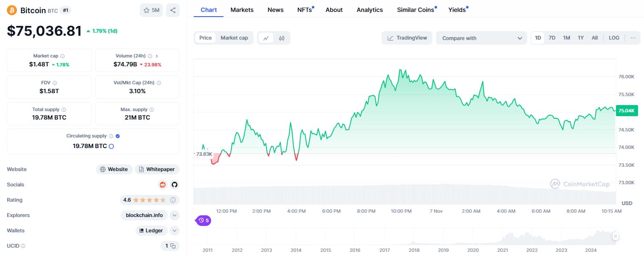Viewport: 644px width, 257px height.
Task: Click the green 75.04K current price label
Action: pyautogui.click(x=627, y=111)
